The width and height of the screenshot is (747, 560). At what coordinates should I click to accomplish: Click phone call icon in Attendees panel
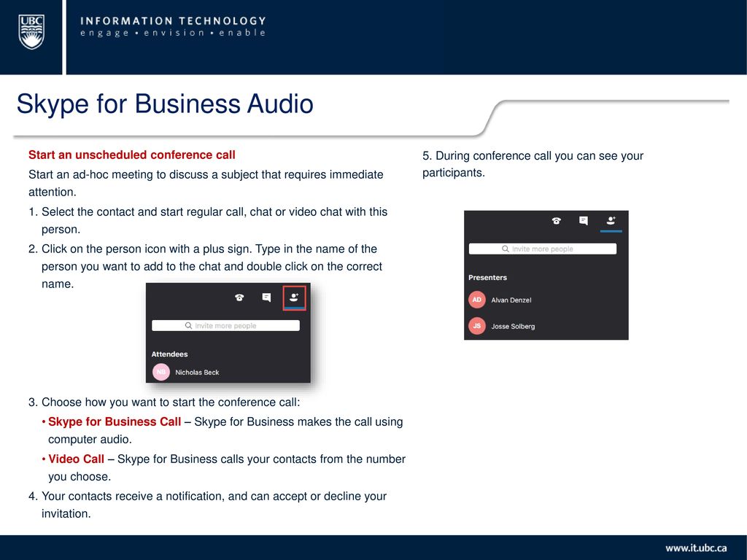click(x=239, y=297)
